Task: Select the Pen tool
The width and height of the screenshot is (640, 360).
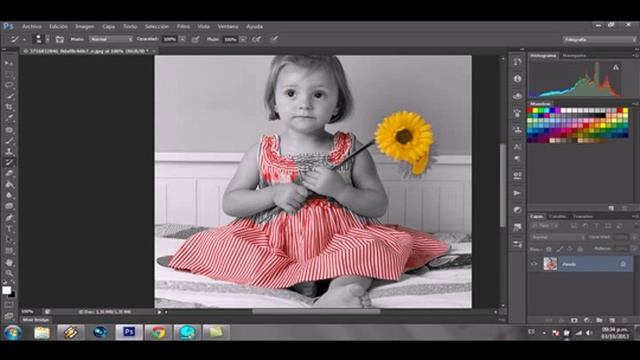Action: (9, 218)
